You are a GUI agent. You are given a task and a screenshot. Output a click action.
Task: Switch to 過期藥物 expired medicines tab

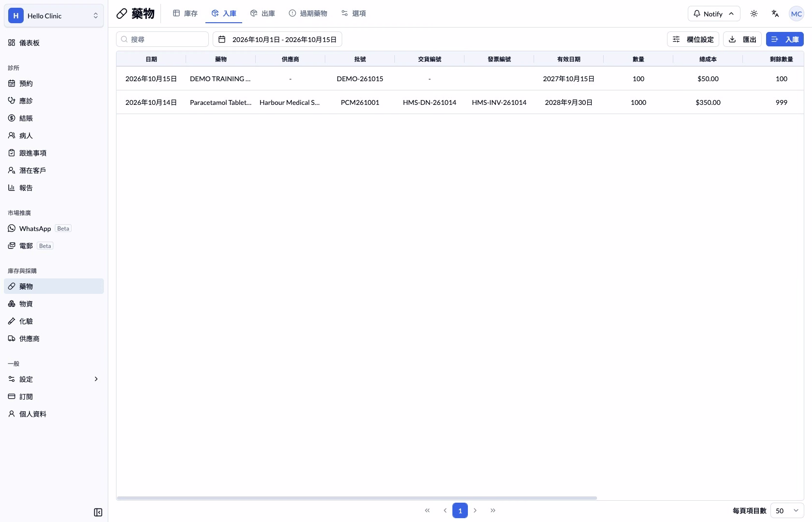pos(308,14)
